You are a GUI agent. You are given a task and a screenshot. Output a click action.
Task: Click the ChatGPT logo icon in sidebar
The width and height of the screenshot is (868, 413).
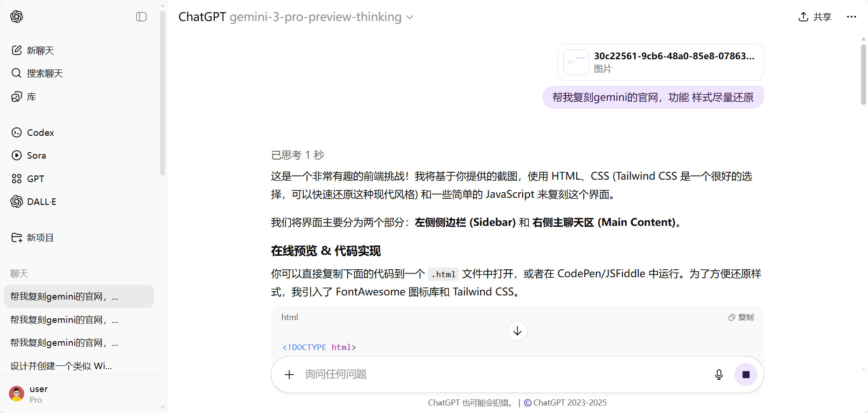(x=17, y=17)
